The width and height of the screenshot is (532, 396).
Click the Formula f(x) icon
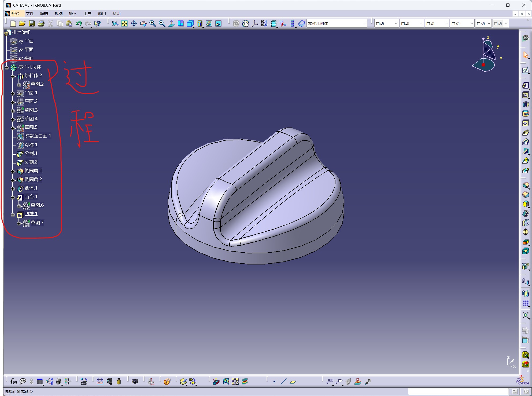tap(13, 381)
